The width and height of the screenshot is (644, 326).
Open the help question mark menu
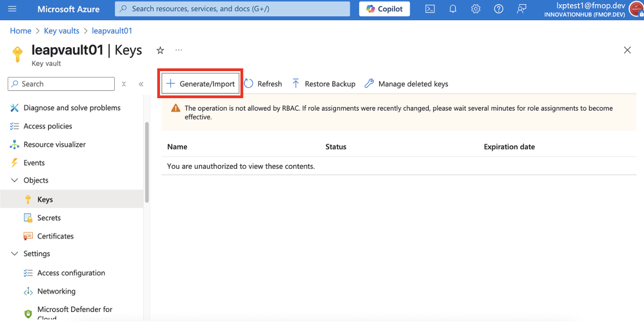click(499, 9)
